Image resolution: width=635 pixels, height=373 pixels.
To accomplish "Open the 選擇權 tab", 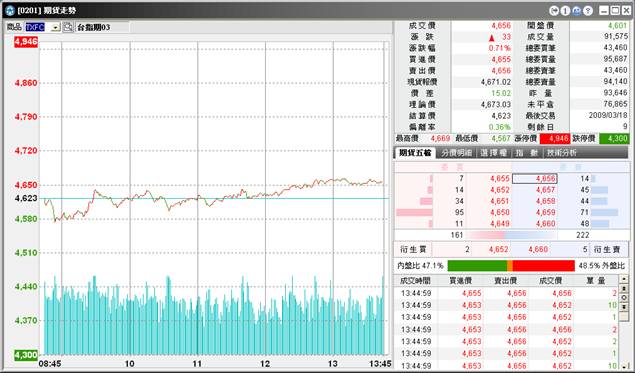I will (x=494, y=153).
